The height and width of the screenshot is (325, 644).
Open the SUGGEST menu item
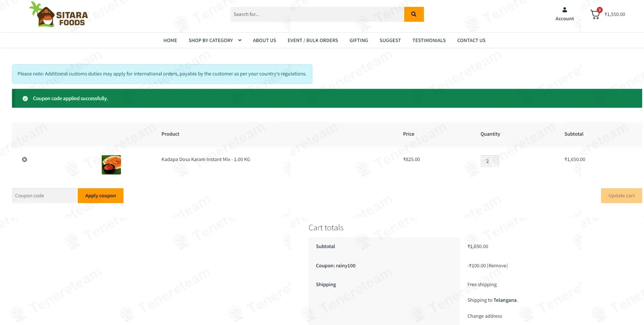(390, 41)
